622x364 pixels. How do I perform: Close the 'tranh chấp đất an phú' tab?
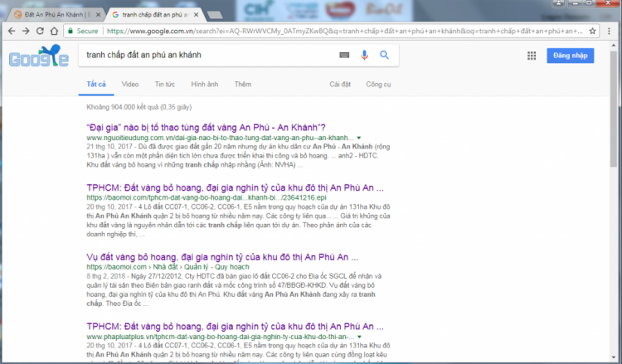pos(196,15)
